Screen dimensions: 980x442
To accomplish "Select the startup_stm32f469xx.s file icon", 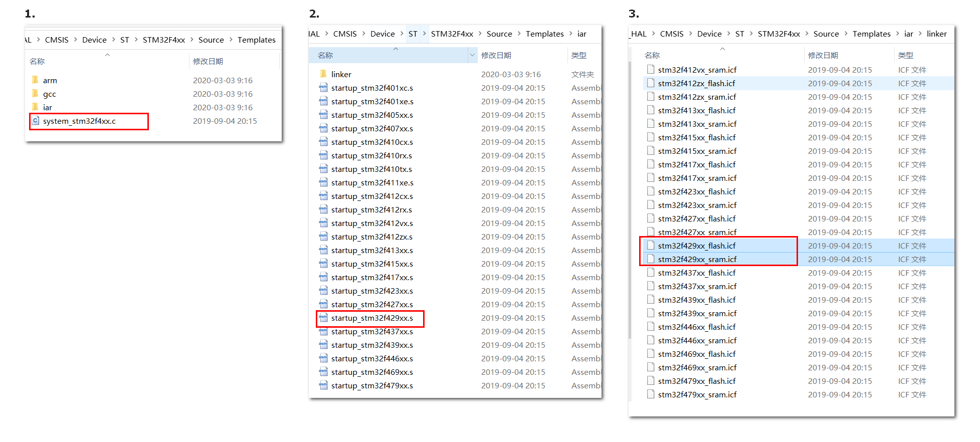I will (323, 372).
